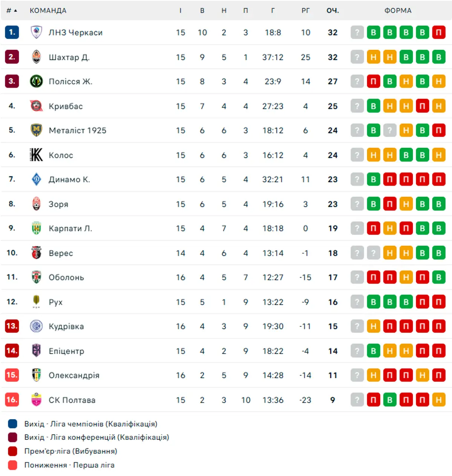Sort table by rank number column

[x=12, y=11]
